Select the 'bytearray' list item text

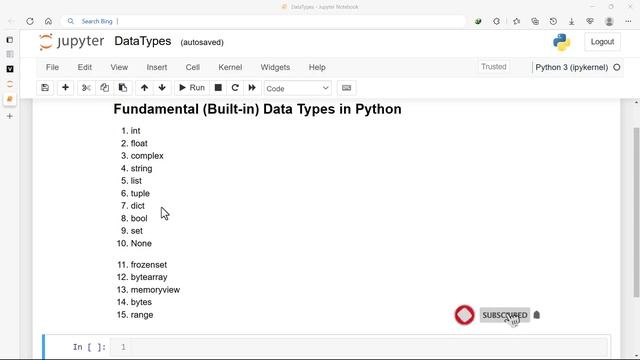149,277
